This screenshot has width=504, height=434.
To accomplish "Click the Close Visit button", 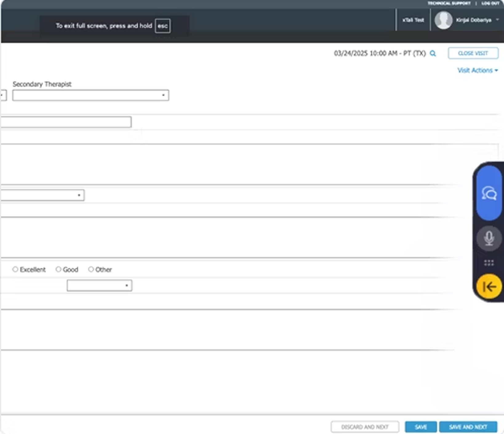I will [473, 53].
